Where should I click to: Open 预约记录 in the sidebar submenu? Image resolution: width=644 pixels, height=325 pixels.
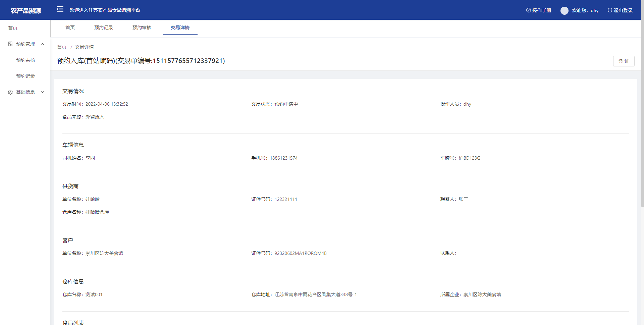pyautogui.click(x=25, y=76)
